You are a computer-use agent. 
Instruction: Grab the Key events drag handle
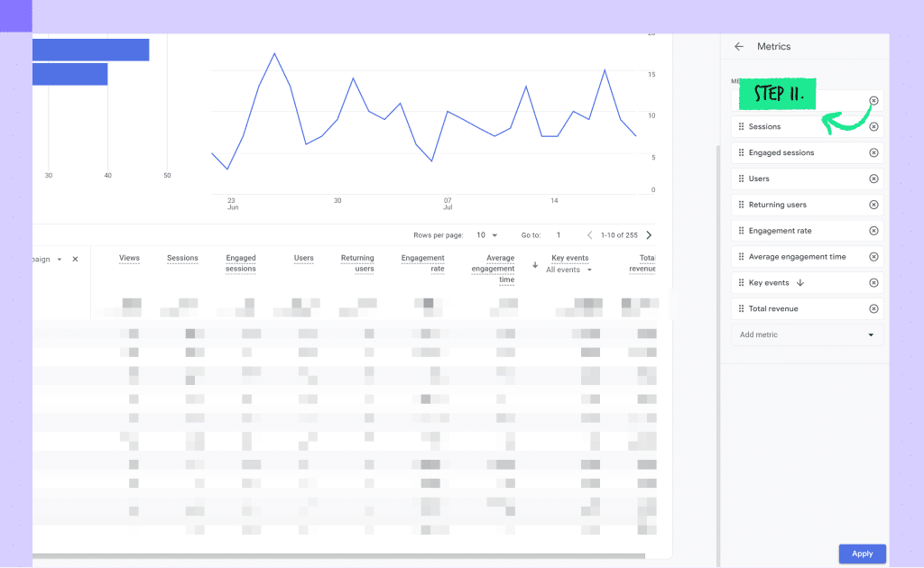pyautogui.click(x=742, y=282)
